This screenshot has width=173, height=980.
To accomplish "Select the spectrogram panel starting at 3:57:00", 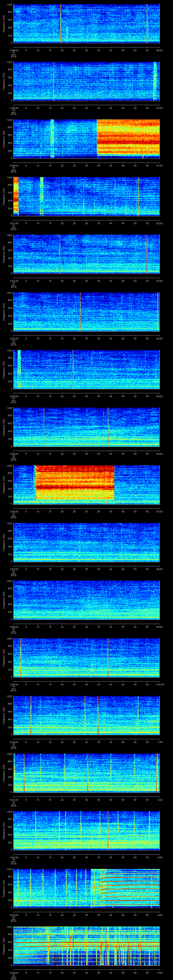I will (x=86, y=542).
